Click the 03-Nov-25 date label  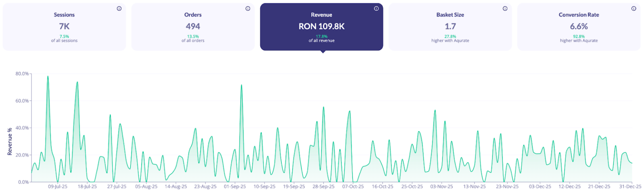coord(441,187)
